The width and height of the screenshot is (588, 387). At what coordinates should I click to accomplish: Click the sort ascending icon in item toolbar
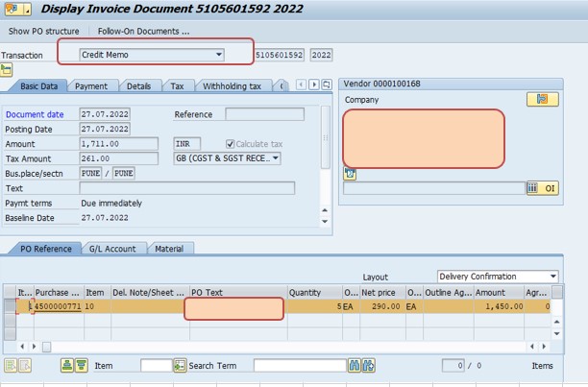pyautogui.click(x=67, y=365)
